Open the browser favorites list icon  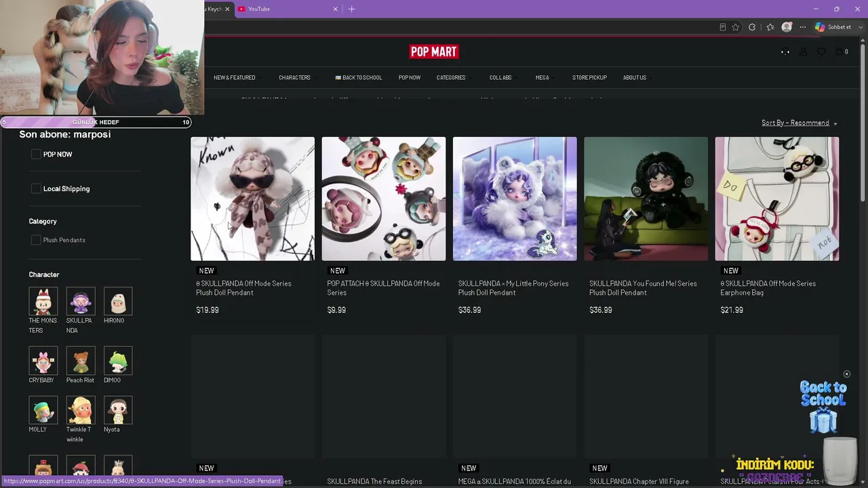click(x=770, y=27)
